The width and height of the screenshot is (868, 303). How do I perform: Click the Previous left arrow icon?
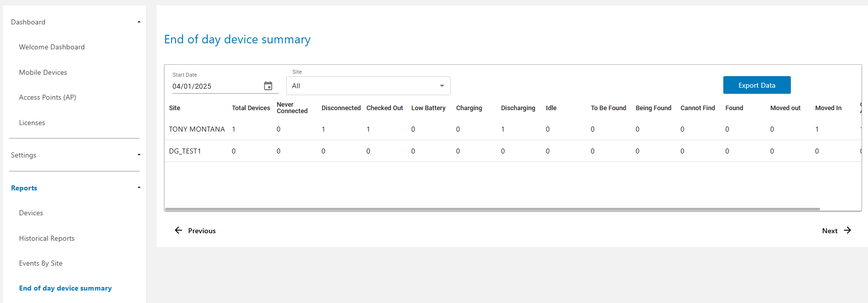click(178, 230)
